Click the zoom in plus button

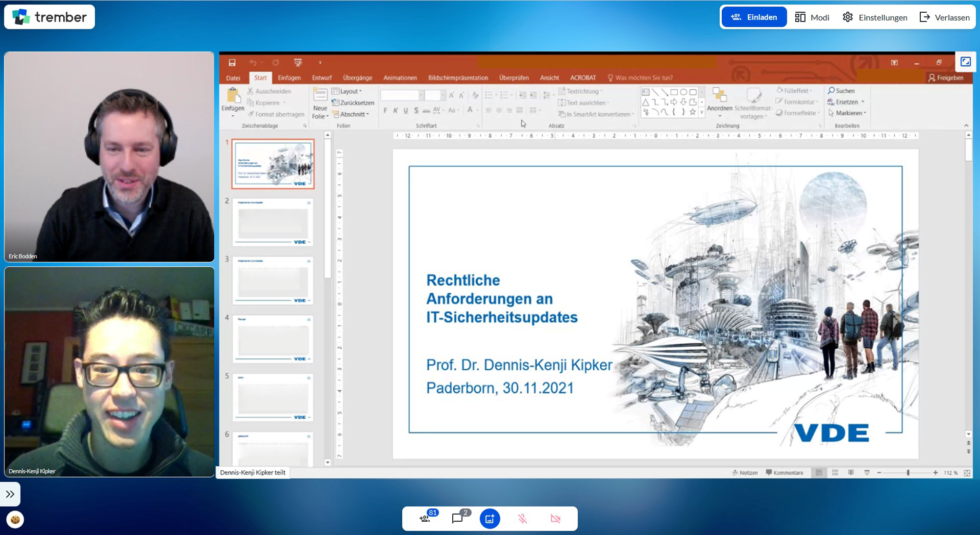click(935, 473)
